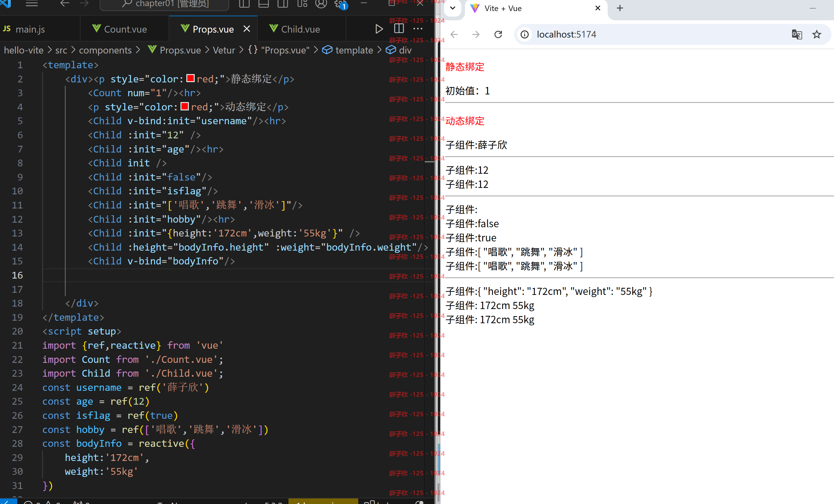Go forward in VS Code navigation history

84,3
